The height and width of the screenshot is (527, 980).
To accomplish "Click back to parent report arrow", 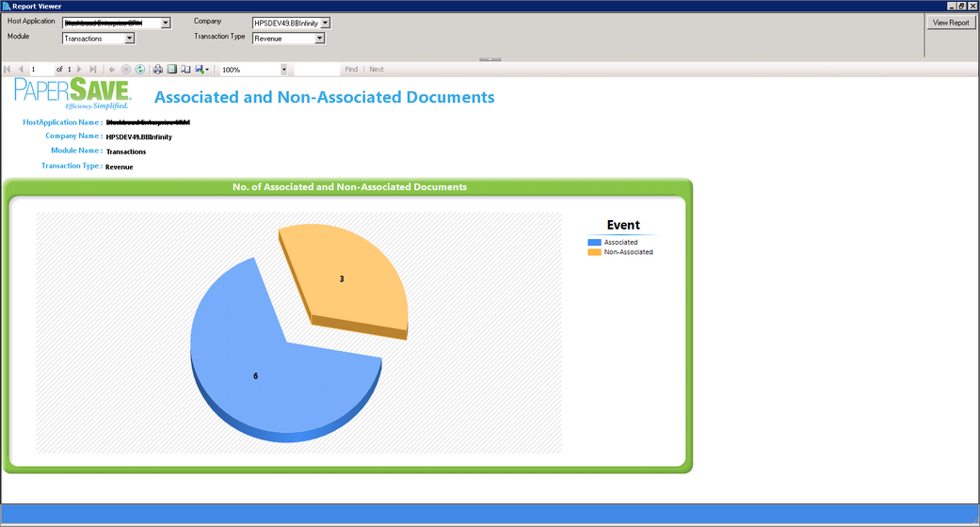I will [x=112, y=70].
